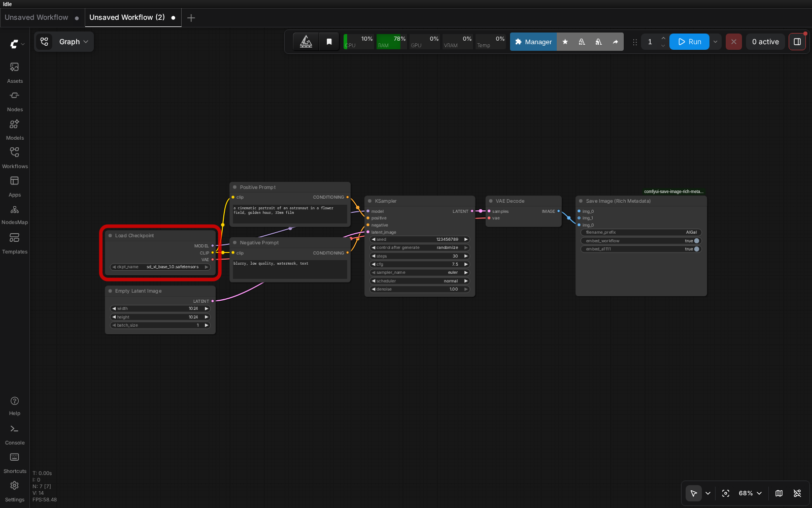Open the Console panel

(x=15, y=435)
